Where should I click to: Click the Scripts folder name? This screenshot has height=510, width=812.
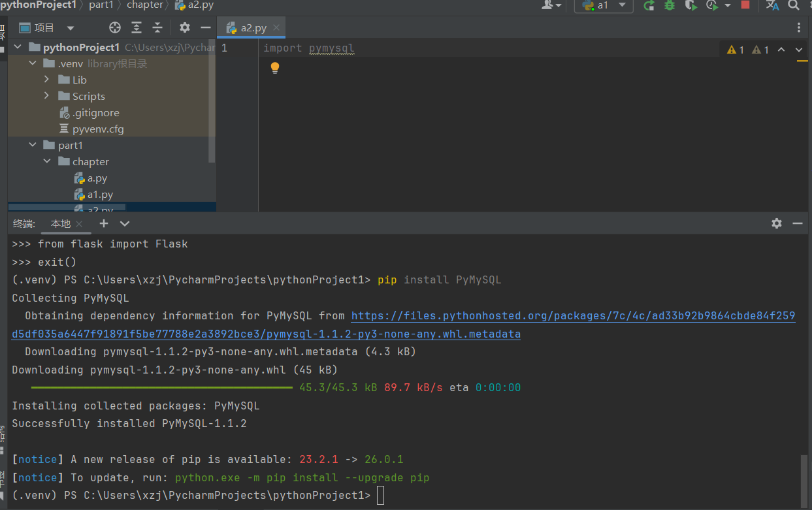[88, 96]
